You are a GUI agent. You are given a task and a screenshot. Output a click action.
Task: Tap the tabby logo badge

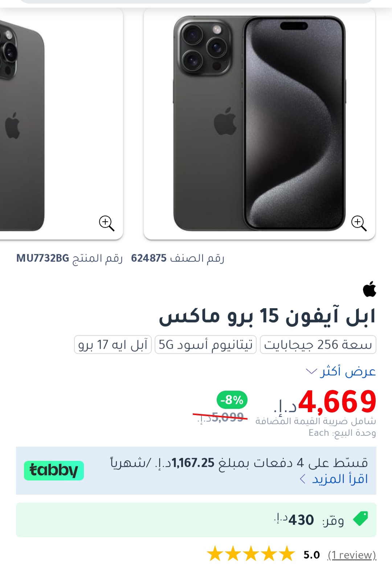[54, 470]
